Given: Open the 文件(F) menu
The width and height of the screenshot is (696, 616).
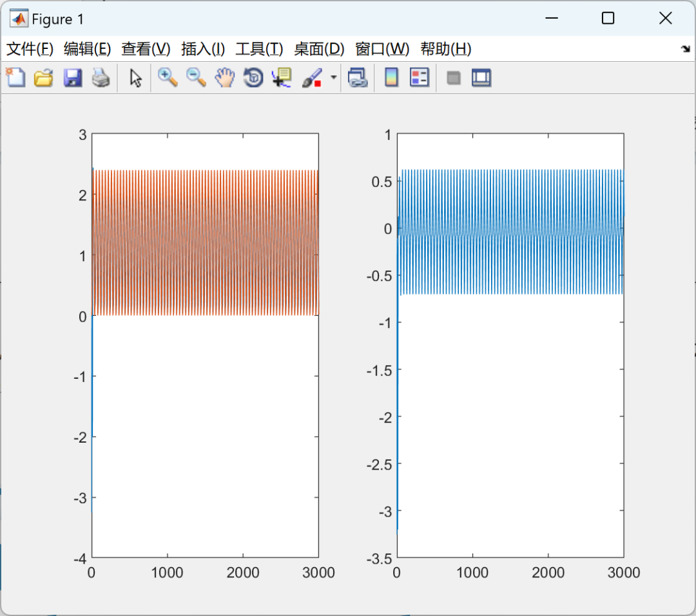Looking at the screenshot, I should pos(30,49).
